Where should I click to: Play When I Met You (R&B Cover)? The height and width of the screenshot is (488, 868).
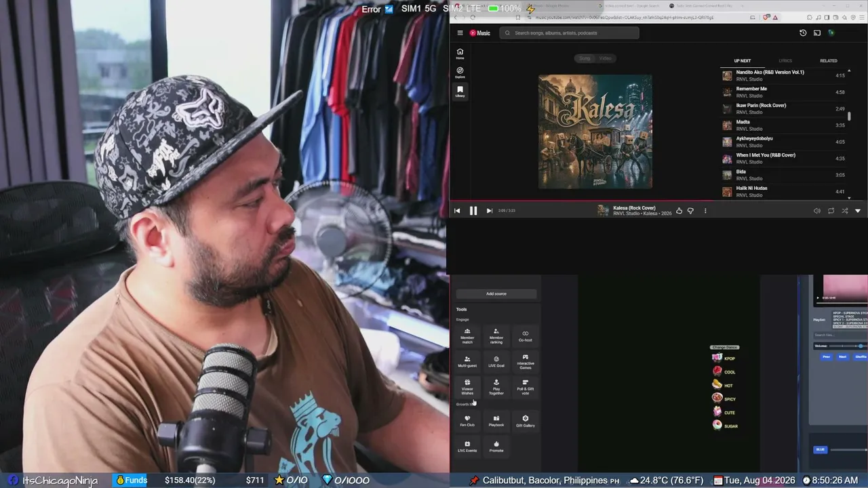click(x=784, y=159)
